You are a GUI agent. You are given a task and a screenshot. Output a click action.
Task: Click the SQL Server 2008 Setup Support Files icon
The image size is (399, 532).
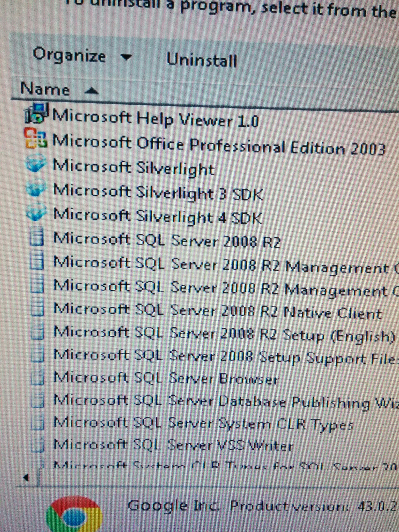(x=37, y=353)
